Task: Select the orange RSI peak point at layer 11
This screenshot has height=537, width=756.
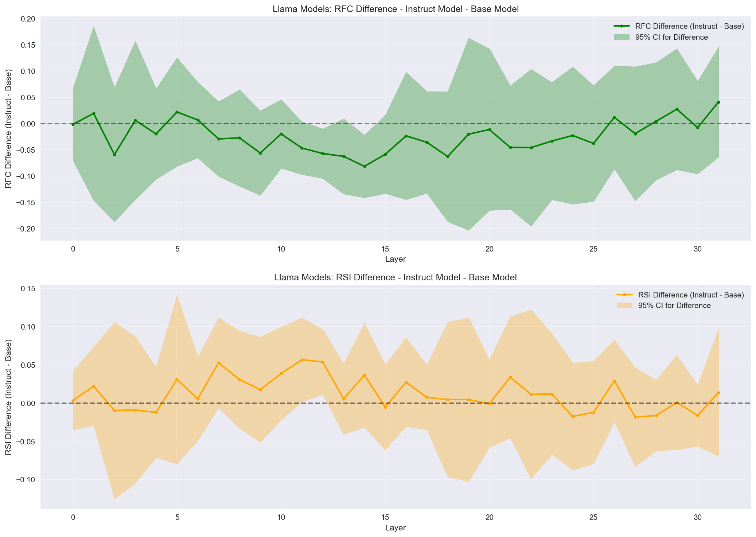Action: click(302, 360)
